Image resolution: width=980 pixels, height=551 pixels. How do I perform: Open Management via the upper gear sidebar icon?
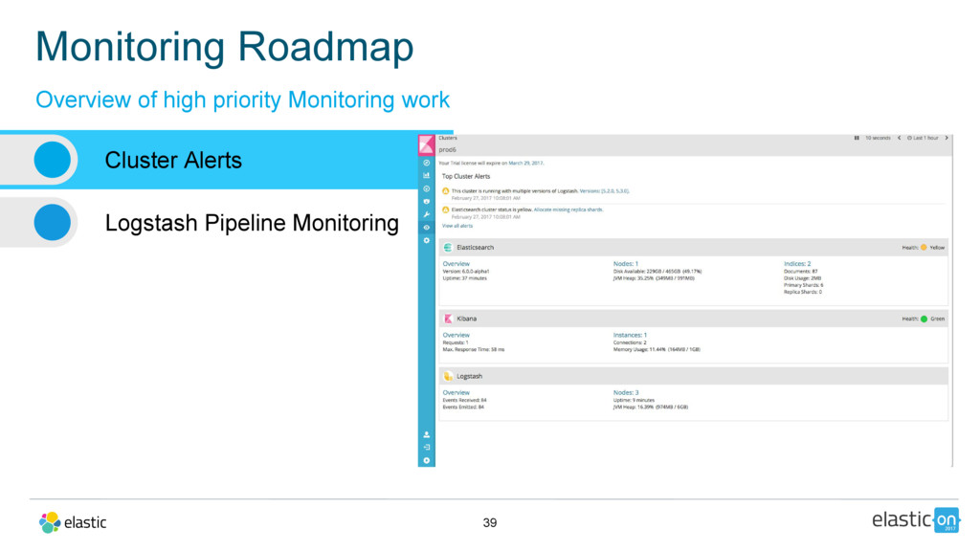pyautogui.click(x=426, y=240)
